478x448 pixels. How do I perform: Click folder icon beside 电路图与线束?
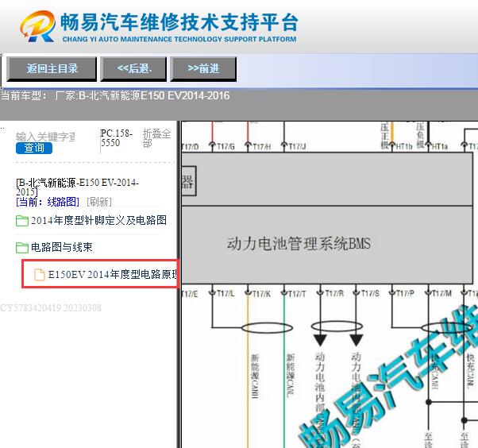point(22,247)
